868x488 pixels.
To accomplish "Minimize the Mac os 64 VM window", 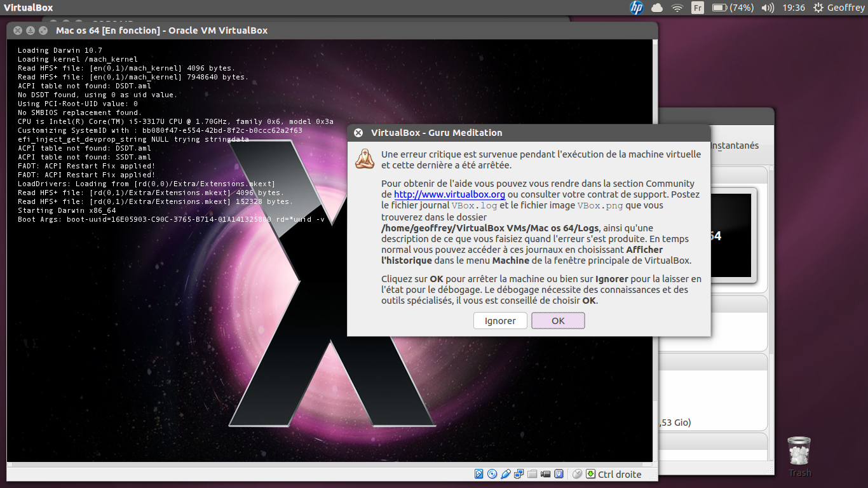I will (x=31, y=30).
